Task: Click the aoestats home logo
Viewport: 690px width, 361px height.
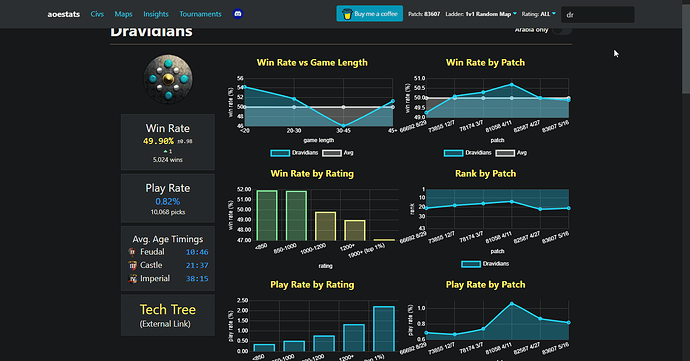Action: pyautogui.click(x=64, y=14)
